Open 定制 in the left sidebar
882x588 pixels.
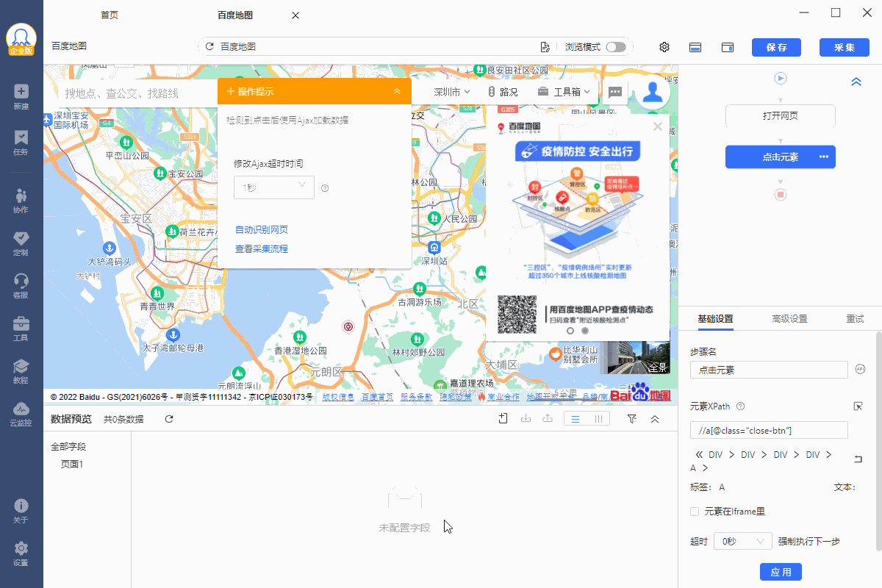[21, 243]
